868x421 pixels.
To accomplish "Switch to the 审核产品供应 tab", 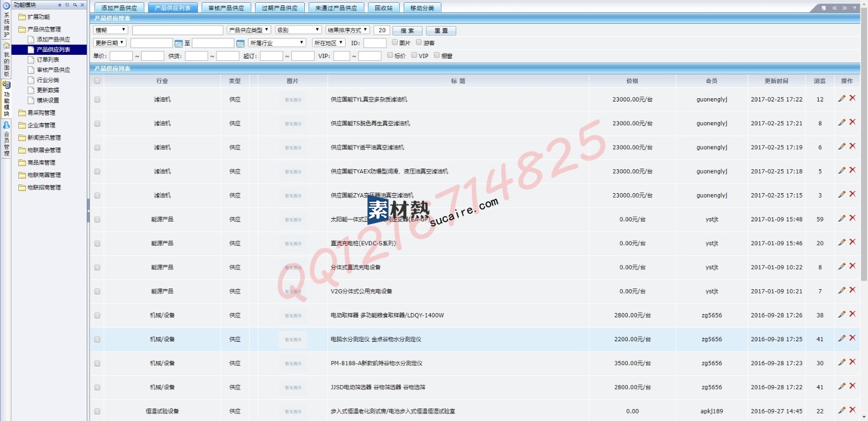I will (x=226, y=8).
